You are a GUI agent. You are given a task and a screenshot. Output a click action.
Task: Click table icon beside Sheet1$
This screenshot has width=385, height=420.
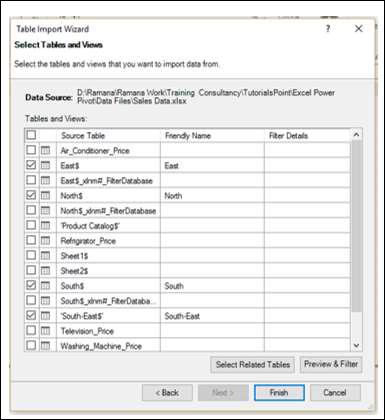coord(45,256)
